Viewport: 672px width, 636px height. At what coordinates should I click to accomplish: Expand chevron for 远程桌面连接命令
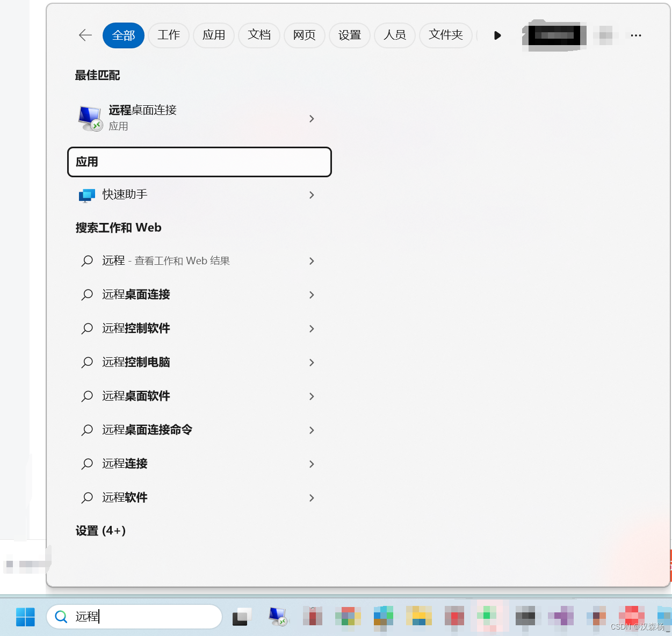click(x=312, y=430)
